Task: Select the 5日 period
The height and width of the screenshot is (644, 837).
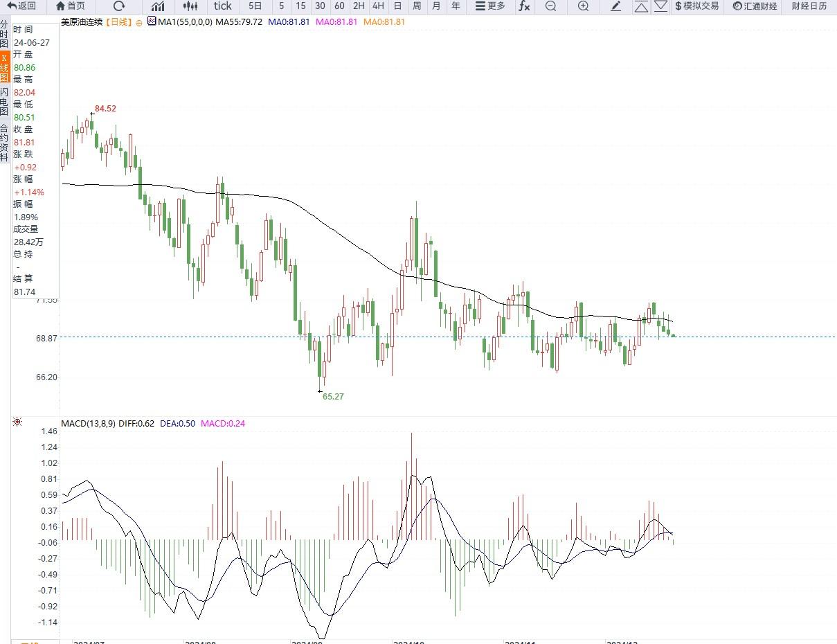Action: point(255,6)
